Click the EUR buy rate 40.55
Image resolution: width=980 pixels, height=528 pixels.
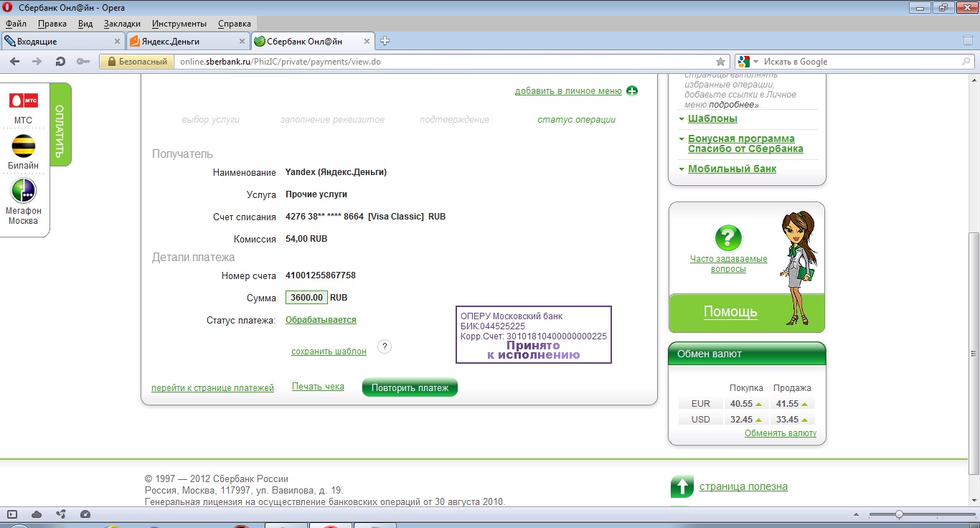click(741, 404)
